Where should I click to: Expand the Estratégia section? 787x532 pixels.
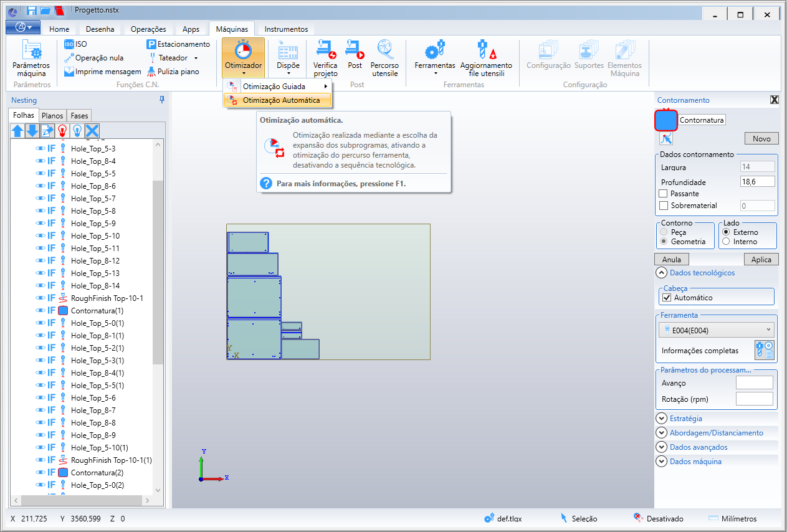click(x=661, y=419)
